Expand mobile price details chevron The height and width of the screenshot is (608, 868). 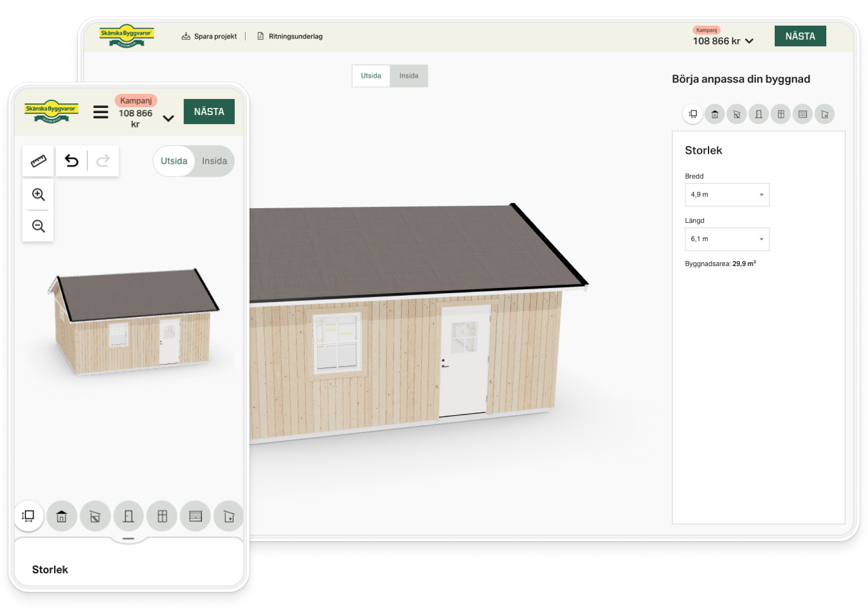point(168,118)
